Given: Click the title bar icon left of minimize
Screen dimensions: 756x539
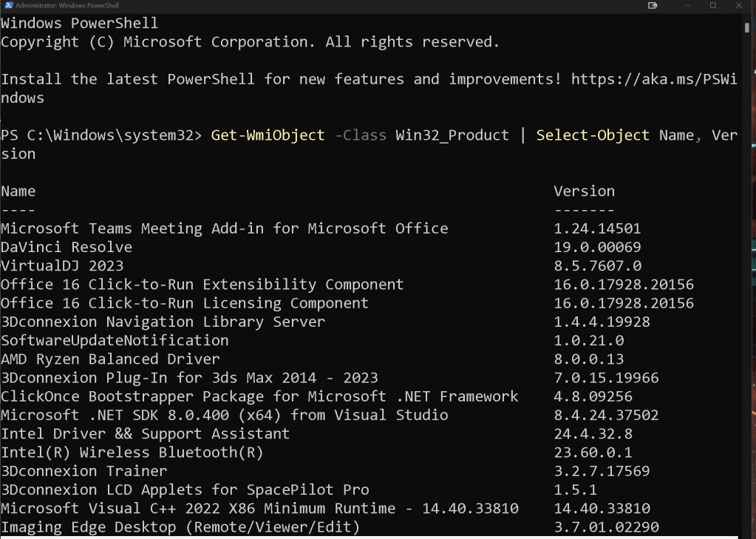Looking at the screenshot, I should click(x=653, y=5).
